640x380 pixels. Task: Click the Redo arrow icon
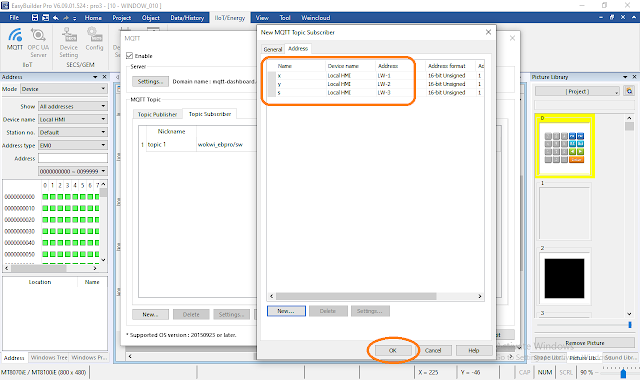[x=66, y=18]
